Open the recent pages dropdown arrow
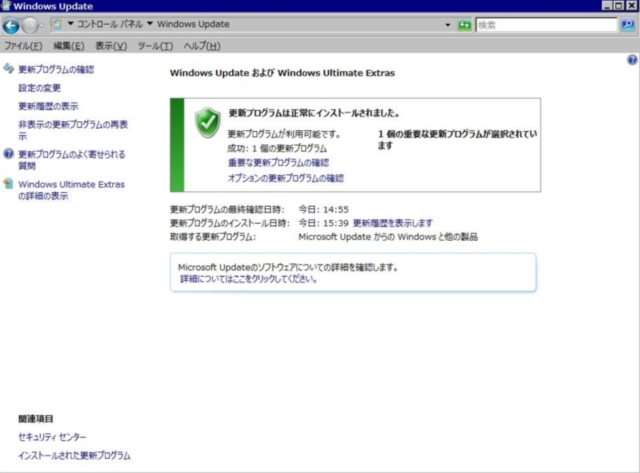Viewport: 640px width, 473px height. click(41, 26)
